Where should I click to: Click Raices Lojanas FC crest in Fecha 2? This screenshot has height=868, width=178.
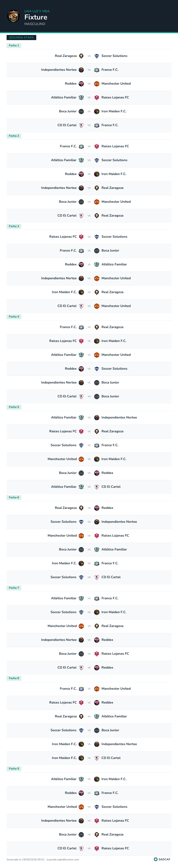(x=97, y=146)
